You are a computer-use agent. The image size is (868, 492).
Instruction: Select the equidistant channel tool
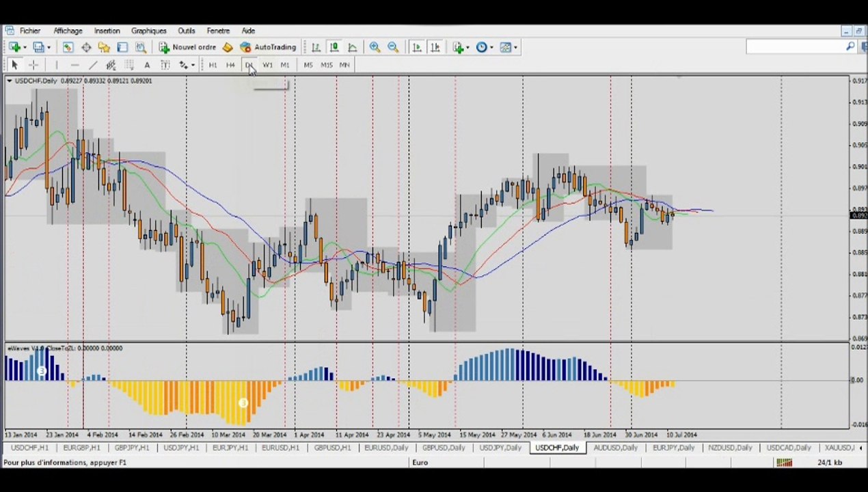click(x=111, y=65)
